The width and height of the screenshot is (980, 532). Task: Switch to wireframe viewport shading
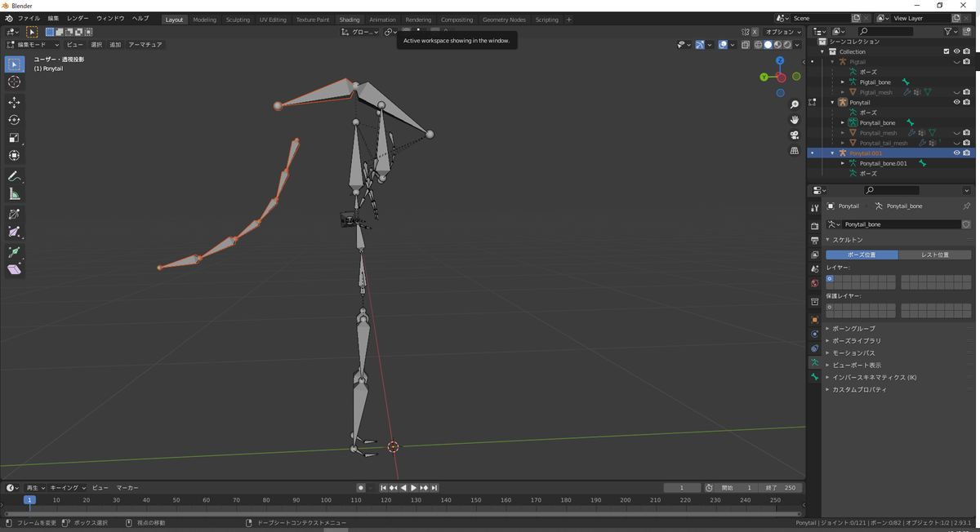pos(759,45)
